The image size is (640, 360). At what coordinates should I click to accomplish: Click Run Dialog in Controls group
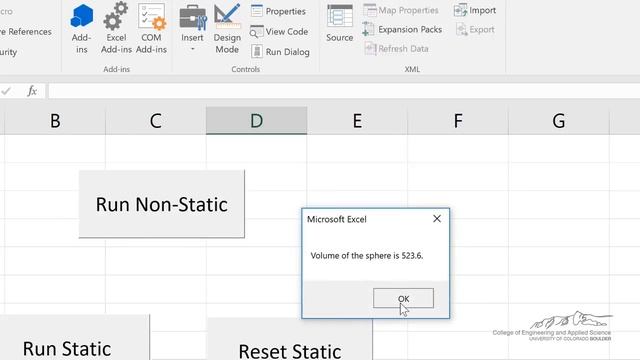point(280,52)
